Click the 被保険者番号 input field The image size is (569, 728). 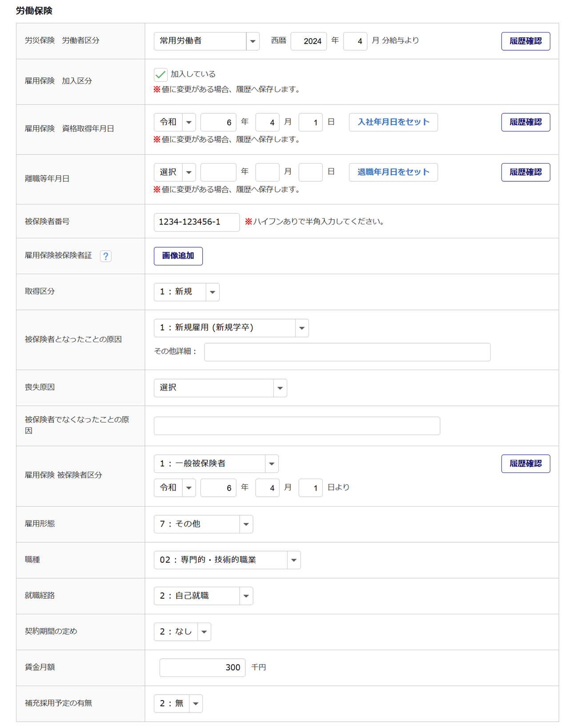[x=196, y=222]
